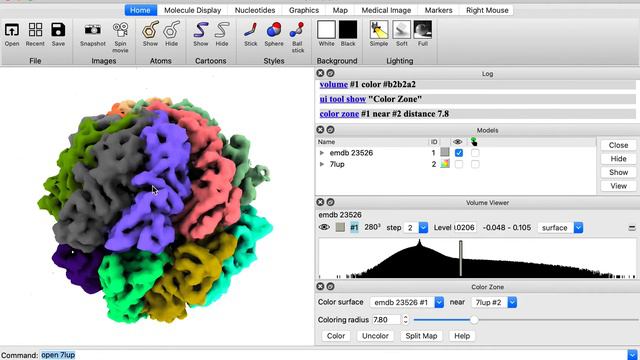Image resolution: width=640 pixels, height=360 pixels.
Task: Undock the Log panel
Action: tap(330, 73)
